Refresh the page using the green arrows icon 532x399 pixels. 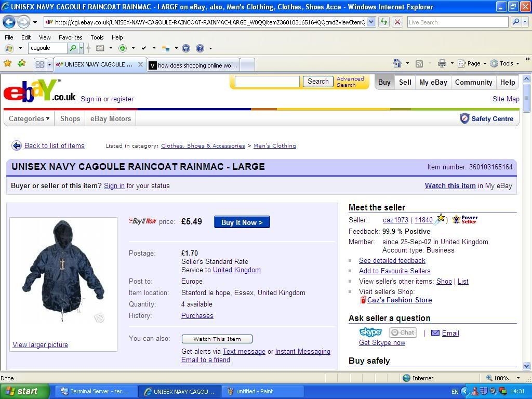384,22
